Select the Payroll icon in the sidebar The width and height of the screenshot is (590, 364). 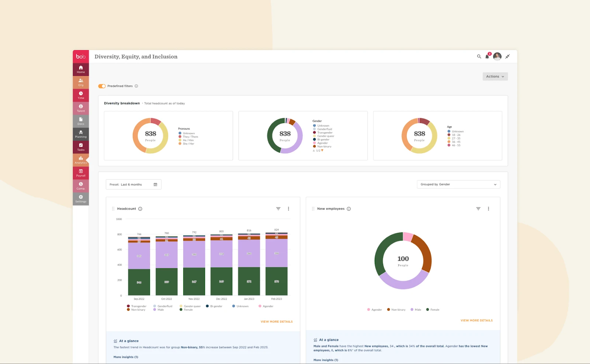click(x=80, y=173)
